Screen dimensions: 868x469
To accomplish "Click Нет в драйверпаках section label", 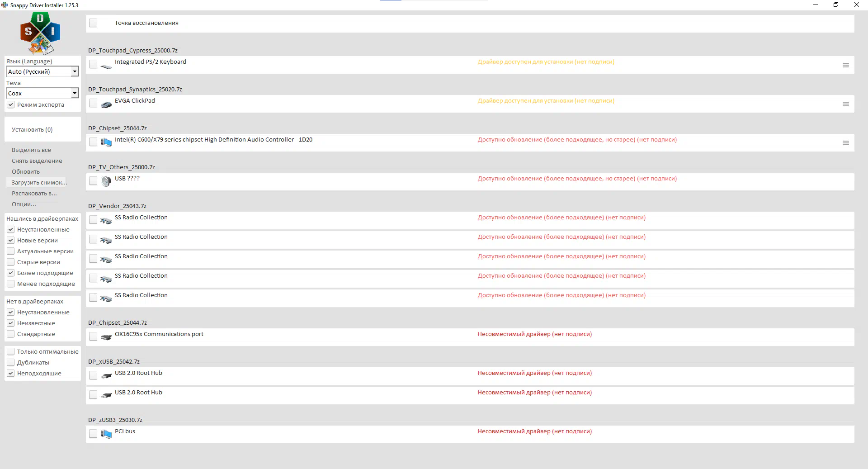I will point(35,301).
